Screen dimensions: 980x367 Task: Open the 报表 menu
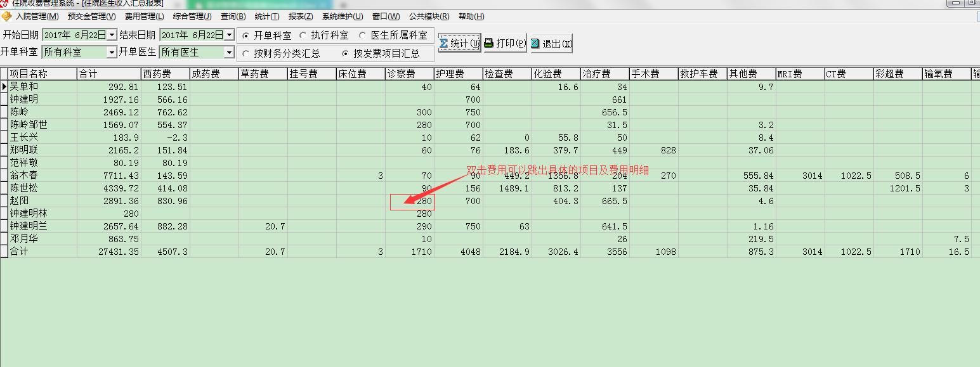pos(300,16)
